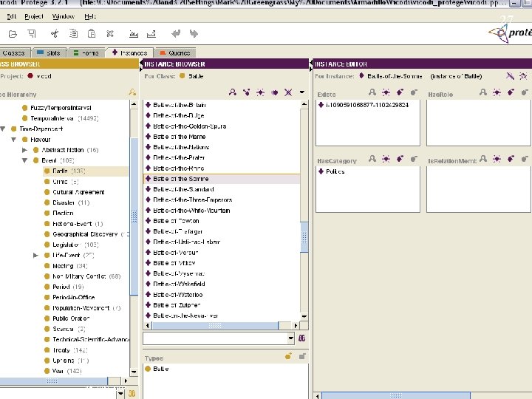
Task: Switch to the Forms tab
Action: (x=86, y=53)
